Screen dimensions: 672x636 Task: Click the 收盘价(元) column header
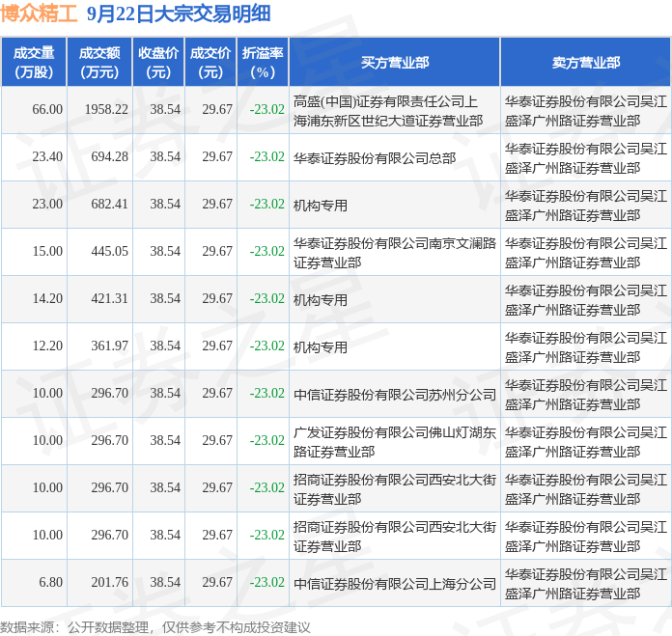pos(158,63)
